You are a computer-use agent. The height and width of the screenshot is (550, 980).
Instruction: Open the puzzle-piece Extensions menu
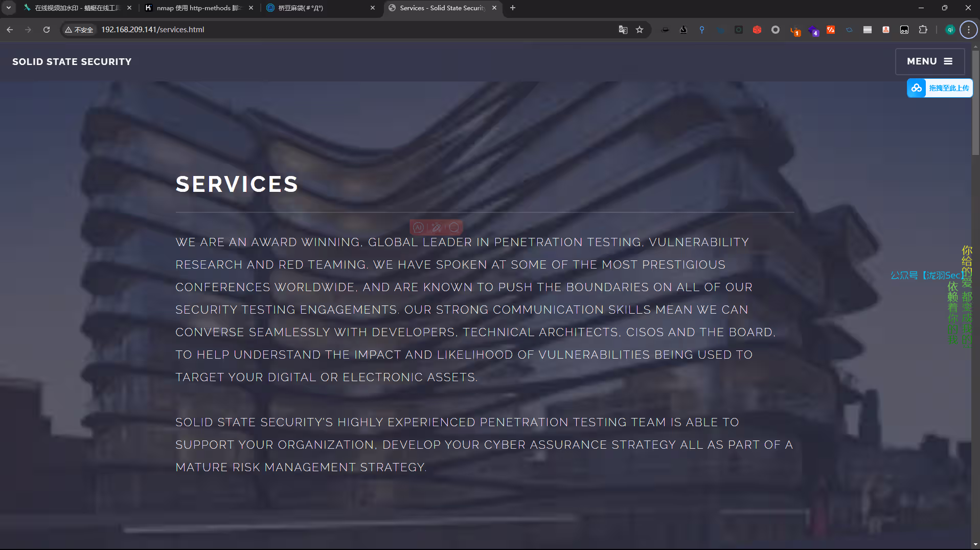click(x=923, y=30)
